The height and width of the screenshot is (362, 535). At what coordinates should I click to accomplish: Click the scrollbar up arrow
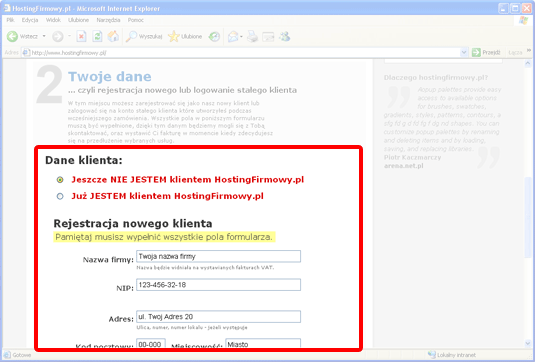tap(528, 63)
